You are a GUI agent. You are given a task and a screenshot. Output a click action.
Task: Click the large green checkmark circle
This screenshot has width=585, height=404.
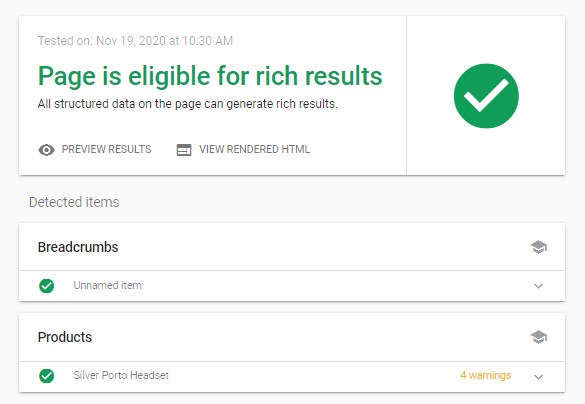point(486,96)
